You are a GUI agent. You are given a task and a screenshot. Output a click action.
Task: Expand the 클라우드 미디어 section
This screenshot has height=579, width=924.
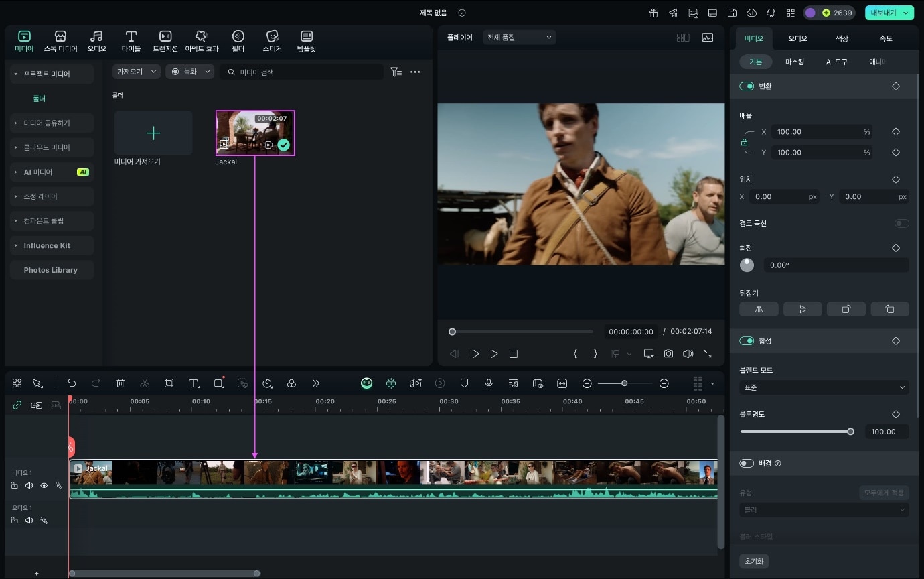pyautogui.click(x=52, y=147)
